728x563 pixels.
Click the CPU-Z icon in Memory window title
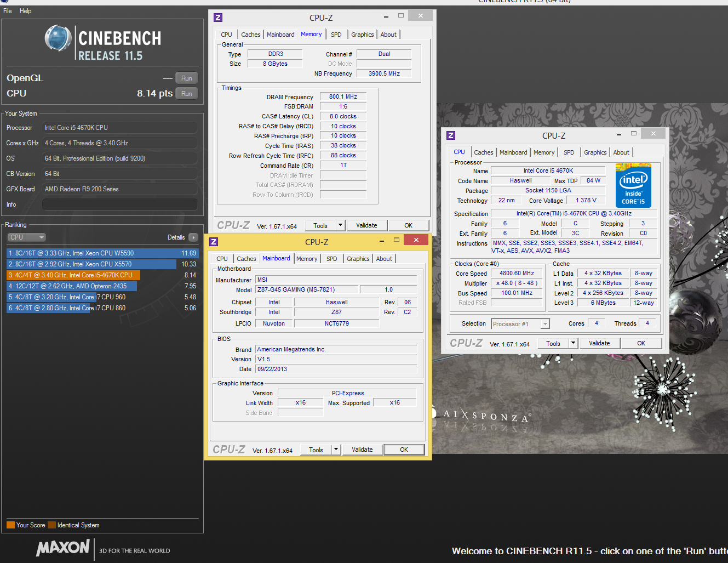tap(217, 18)
